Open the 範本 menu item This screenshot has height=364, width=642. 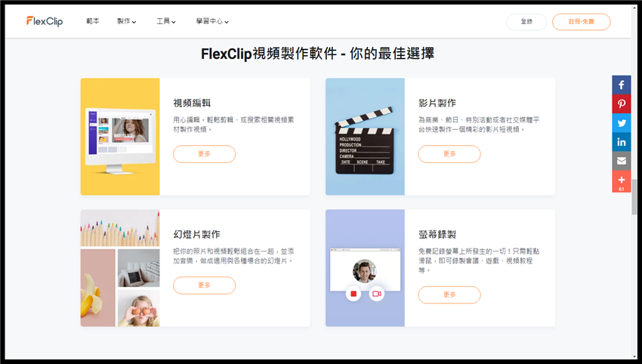pyautogui.click(x=93, y=21)
